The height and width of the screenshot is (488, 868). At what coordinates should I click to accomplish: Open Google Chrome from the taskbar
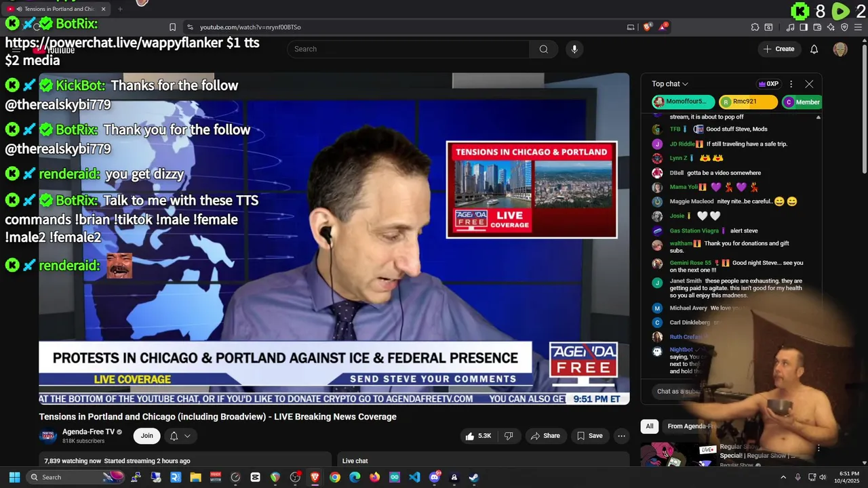[335, 477]
